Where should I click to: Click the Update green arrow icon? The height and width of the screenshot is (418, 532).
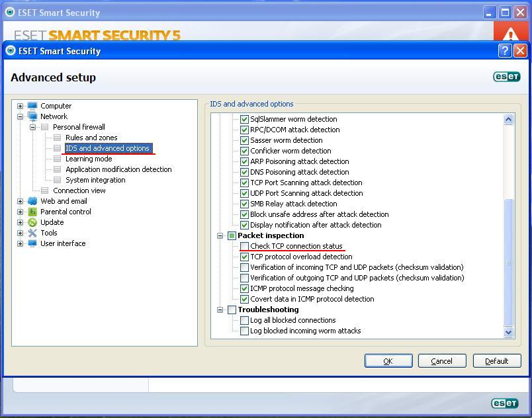32,222
